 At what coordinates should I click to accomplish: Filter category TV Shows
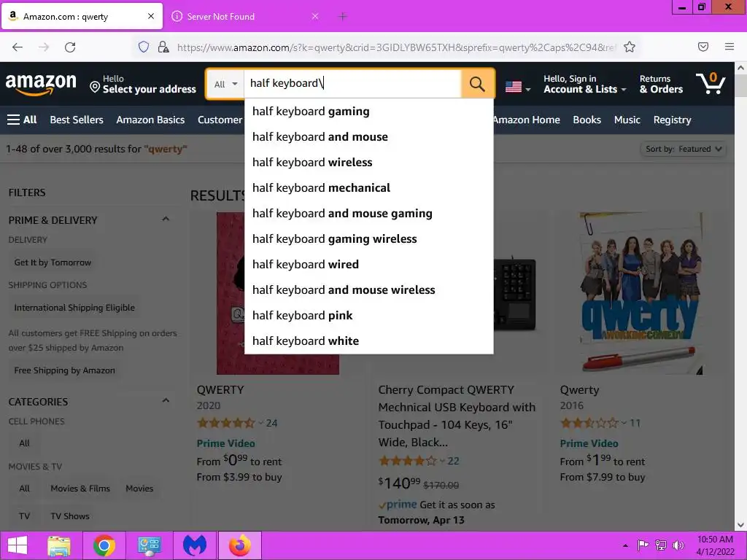tap(70, 516)
